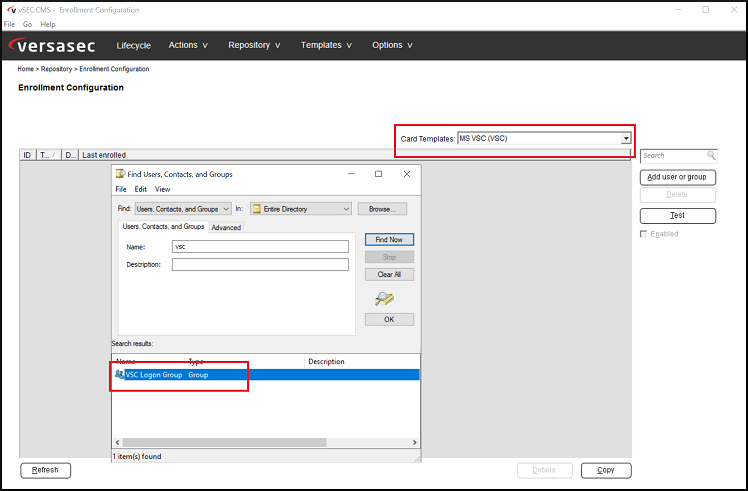Minimize the Find Users dialog
This screenshot has width=748, height=491.
351,174
